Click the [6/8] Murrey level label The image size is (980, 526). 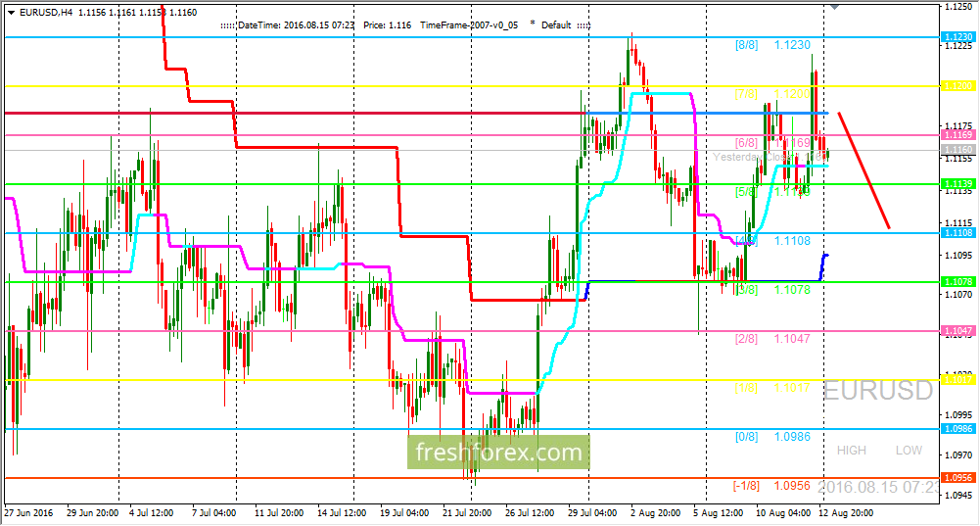(x=746, y=143)
